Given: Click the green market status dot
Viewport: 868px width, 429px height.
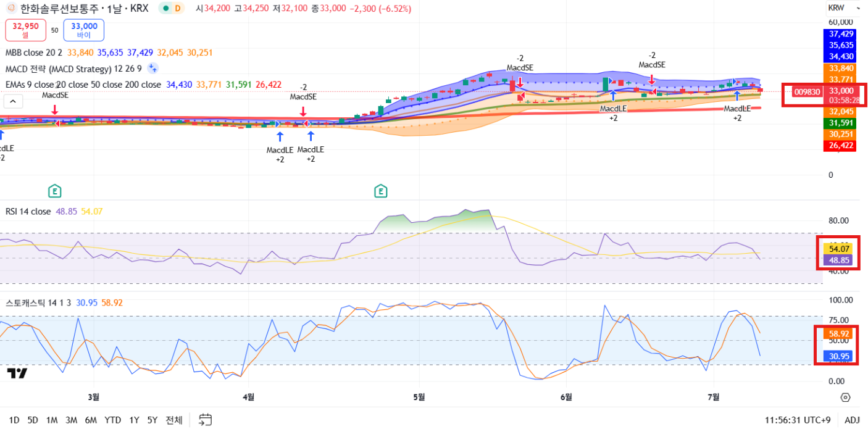Looking at the screenshot, I should tap(165, 9).
